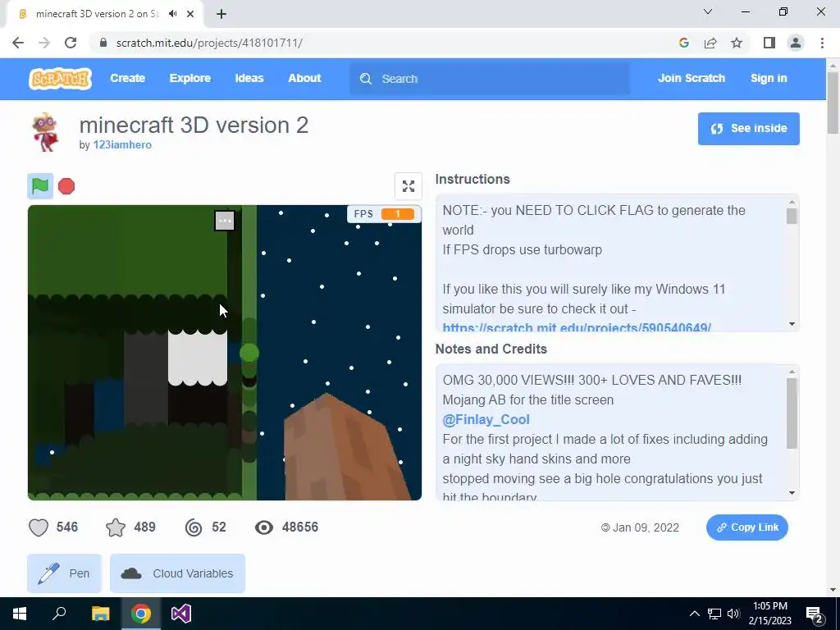Click the Scratch logo
The height and width of the screenshot is (630, 840).
(60, 79)
